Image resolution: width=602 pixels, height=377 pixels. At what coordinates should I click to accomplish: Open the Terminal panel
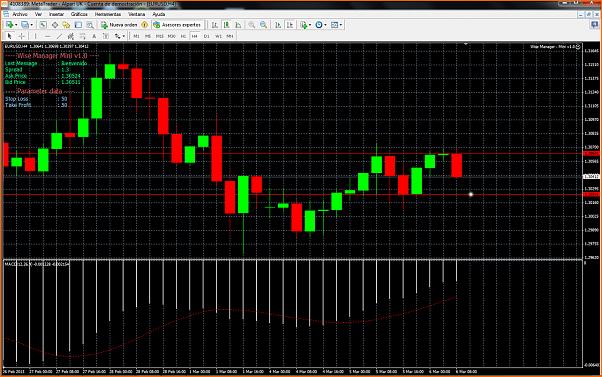(x=78, y=25)
